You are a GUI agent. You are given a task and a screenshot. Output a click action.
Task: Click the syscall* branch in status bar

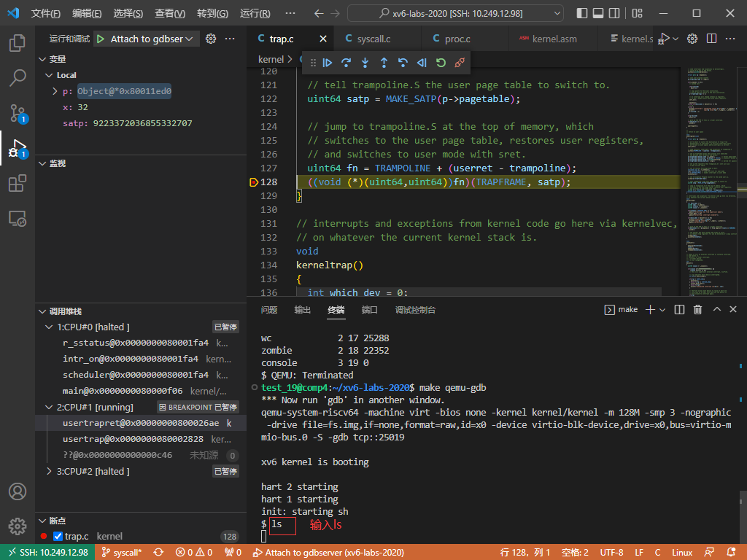[122, 553]
